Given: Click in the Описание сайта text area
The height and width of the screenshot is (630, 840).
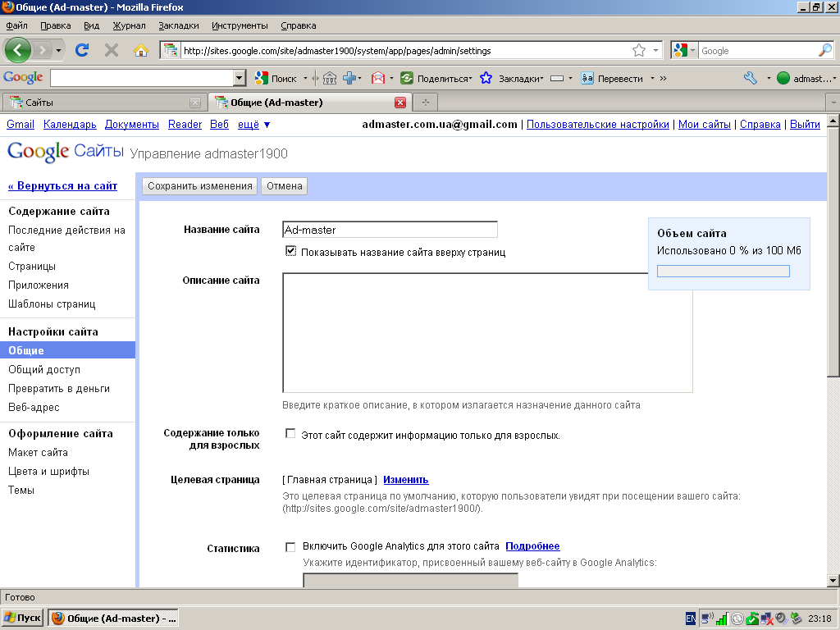Looking at the screenshot, I should coord(487,333).
